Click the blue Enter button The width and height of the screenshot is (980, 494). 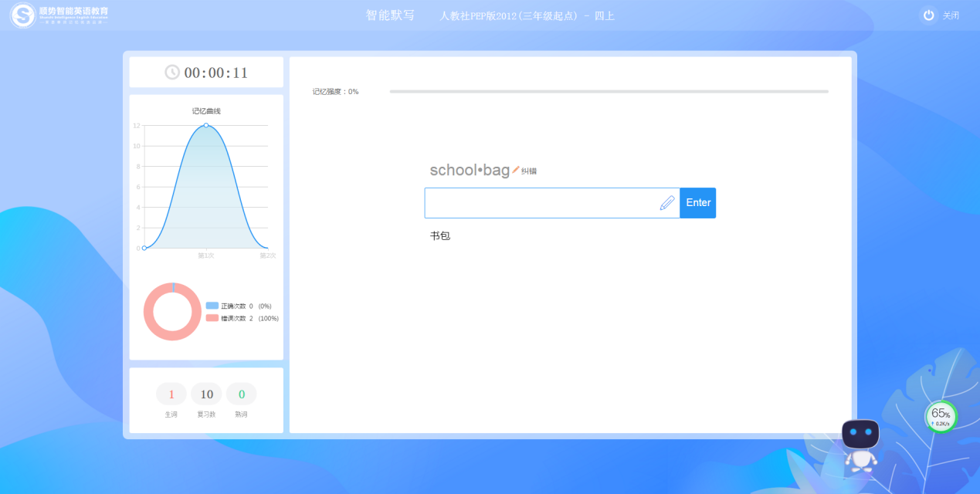click(698, 203)
